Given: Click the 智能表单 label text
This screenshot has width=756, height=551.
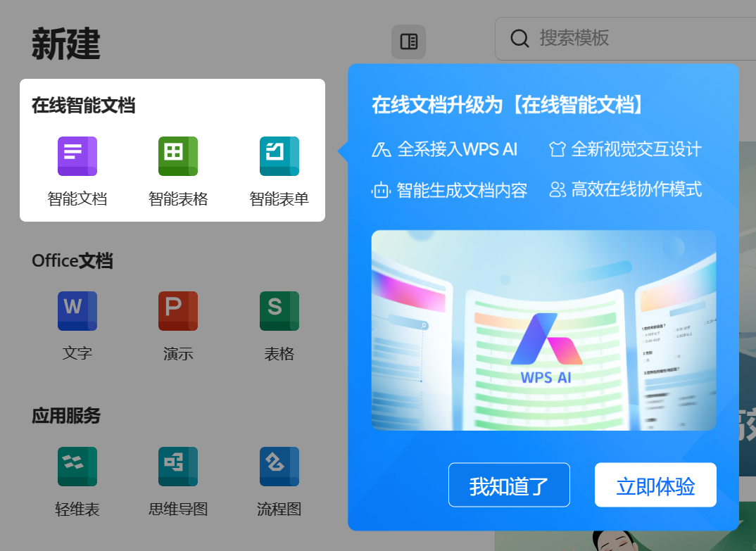Looking at the screenshot, I should pyautogui.click(x=279, y=198).
